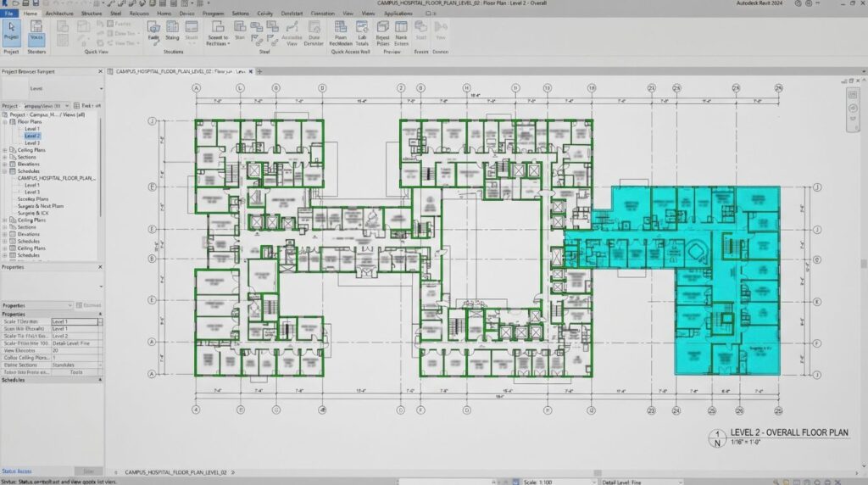Select Level 3 under Floor Plans
868x485 pixels.
[x=32, y=142]
